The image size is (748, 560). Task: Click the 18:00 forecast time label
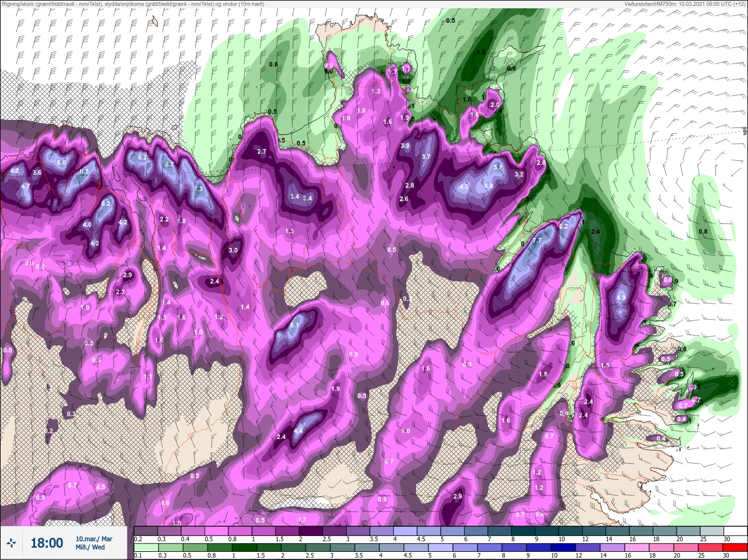[47, 543]
